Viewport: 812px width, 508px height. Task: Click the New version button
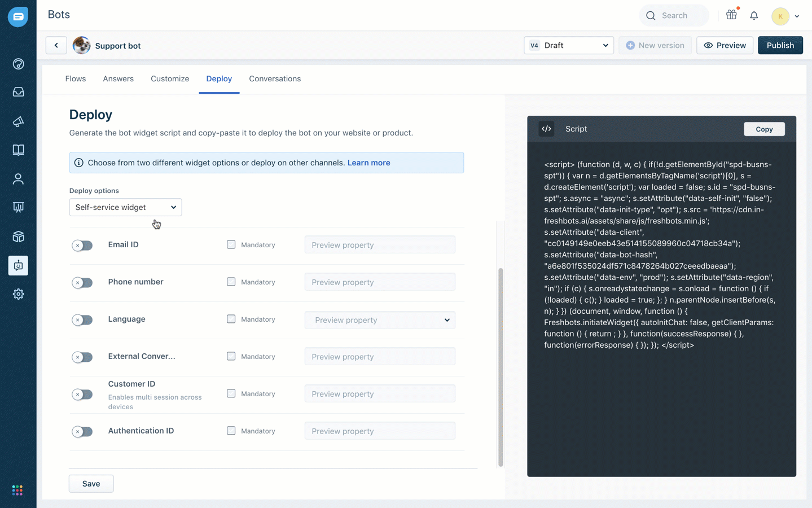pyautogui.click(x=655, y=45)
